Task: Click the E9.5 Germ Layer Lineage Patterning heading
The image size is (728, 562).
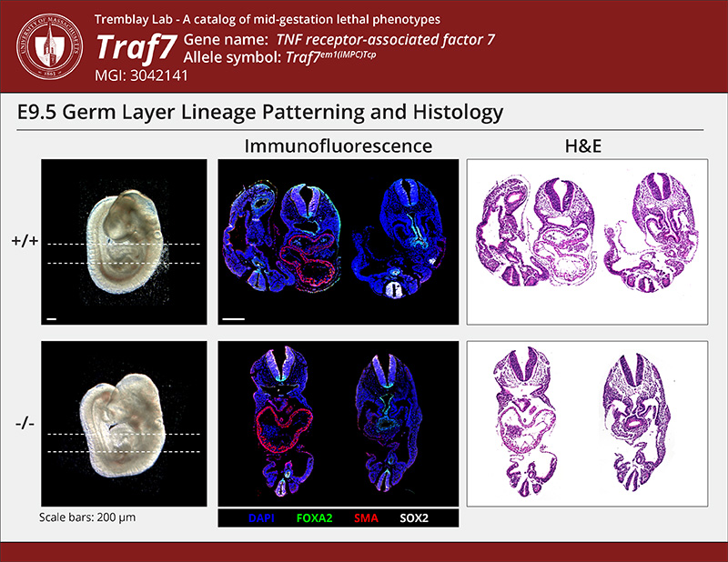Action: pos(260,113)
